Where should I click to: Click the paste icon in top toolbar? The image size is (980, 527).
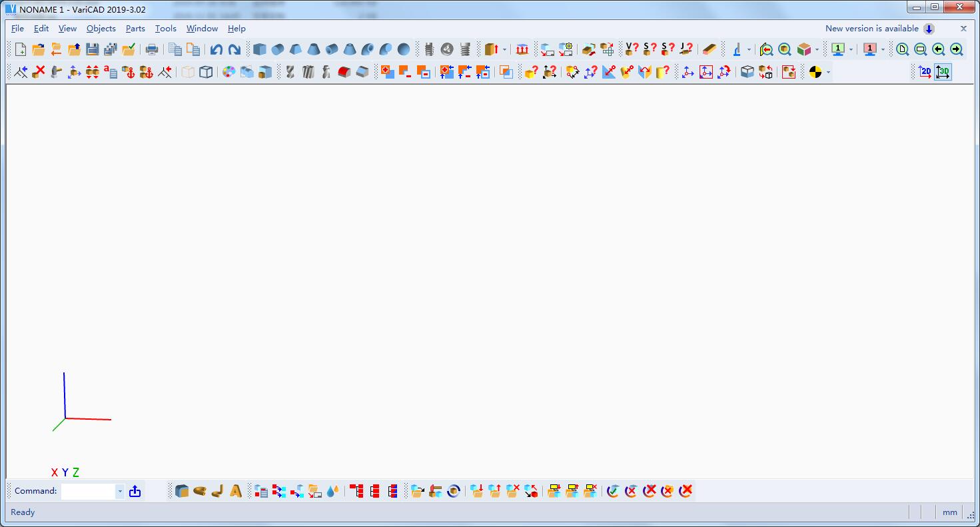point(193,49)
